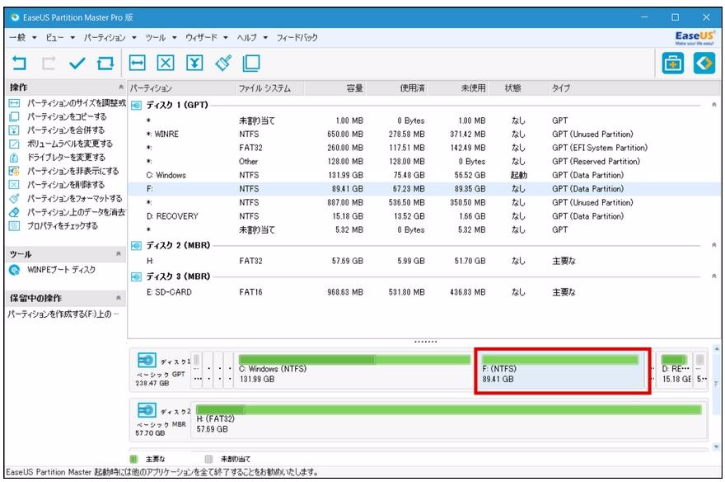Click the icon beside パーティションを削除する
This screenshot has width=725, height=482.
(14, 185)
